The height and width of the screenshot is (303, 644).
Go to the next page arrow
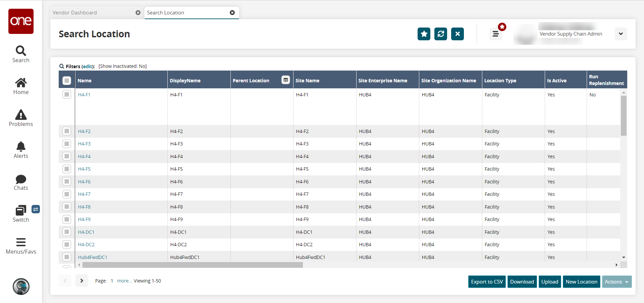(82, 281)
